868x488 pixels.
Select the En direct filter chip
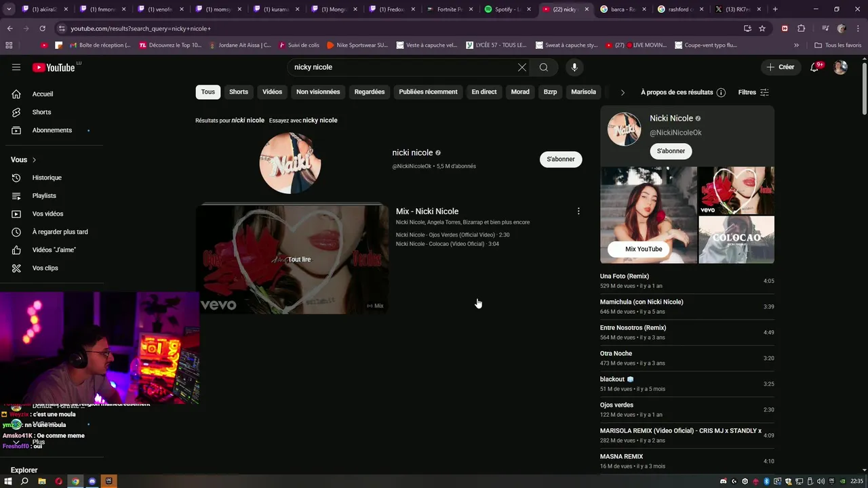click(484, 92)
